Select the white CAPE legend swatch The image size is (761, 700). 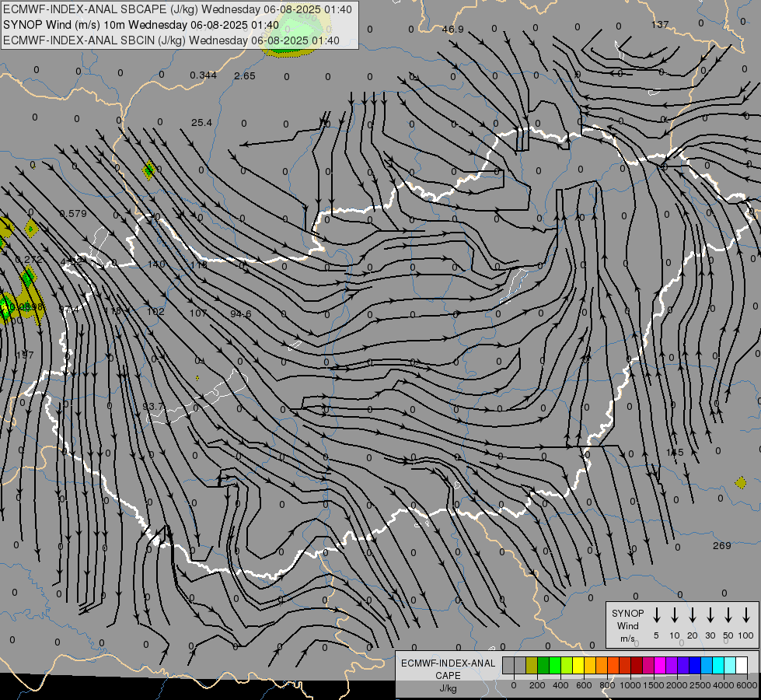tap(742, 666)
